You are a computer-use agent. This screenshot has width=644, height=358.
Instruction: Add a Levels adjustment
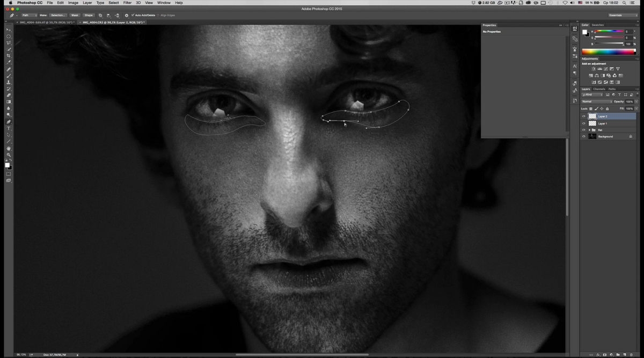(x=600, y=69)
